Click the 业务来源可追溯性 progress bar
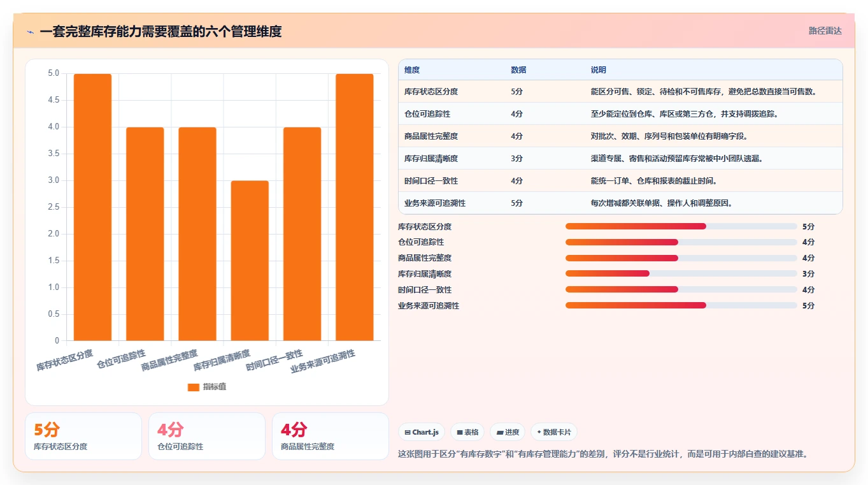The height and width of the screenshot is (485, 868). pos(681,305)
